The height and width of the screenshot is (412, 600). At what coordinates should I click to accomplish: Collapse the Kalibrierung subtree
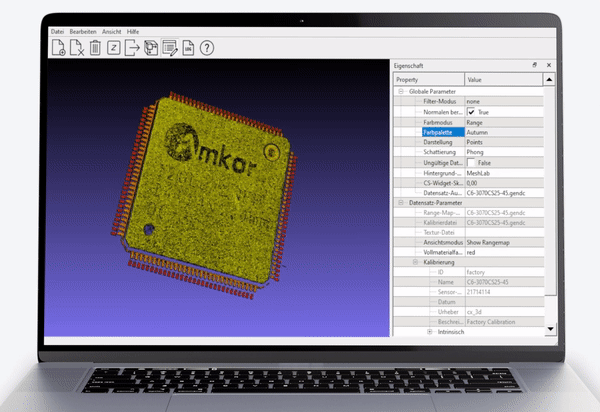[x=415, y=262]
